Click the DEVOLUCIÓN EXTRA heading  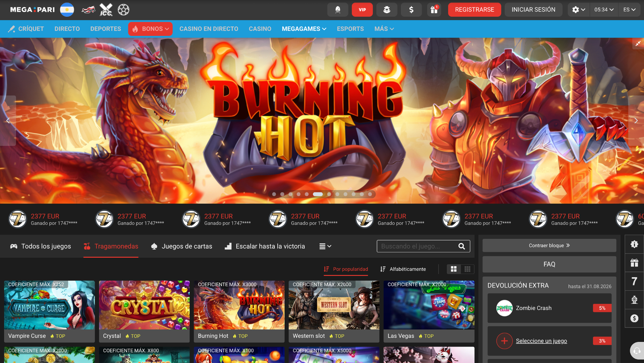pyautogui.click(x=518, y=286)
